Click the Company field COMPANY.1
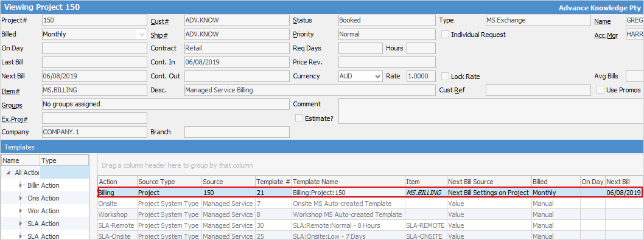 pos(94,132)
